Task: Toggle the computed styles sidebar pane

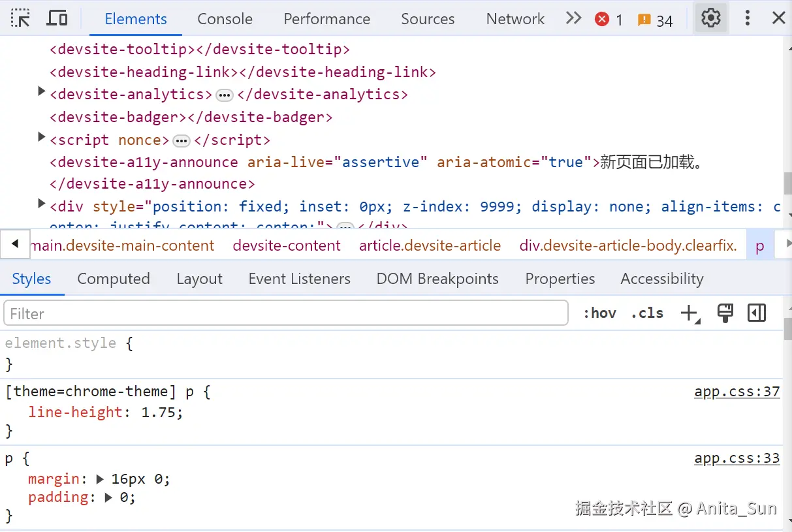Action: 757,313
